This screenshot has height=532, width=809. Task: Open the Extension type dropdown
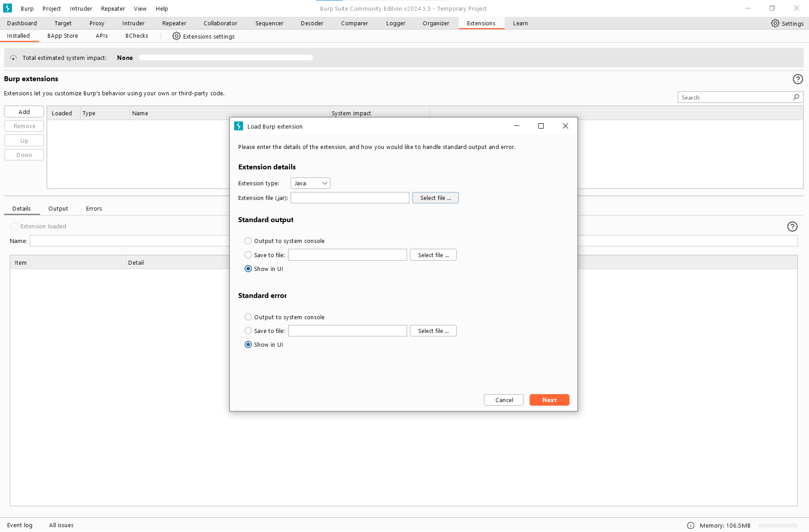point(310,184)
